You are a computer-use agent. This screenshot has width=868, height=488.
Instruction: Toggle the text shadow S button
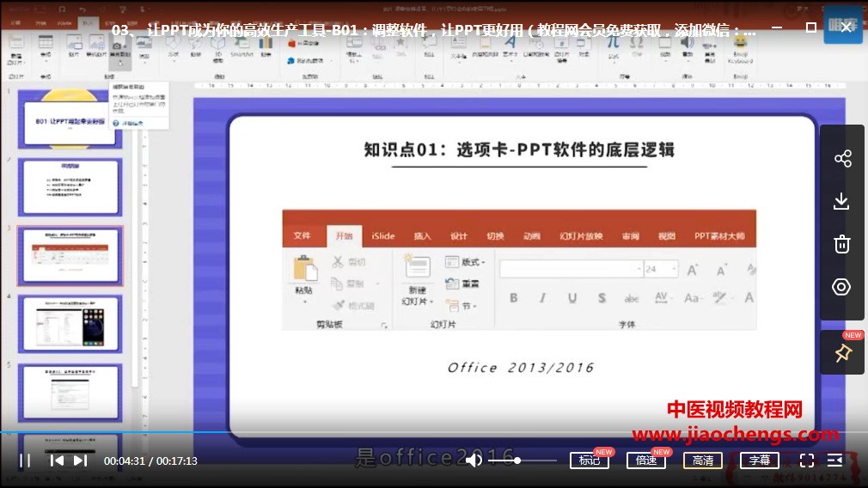click(x=602, y=297)
